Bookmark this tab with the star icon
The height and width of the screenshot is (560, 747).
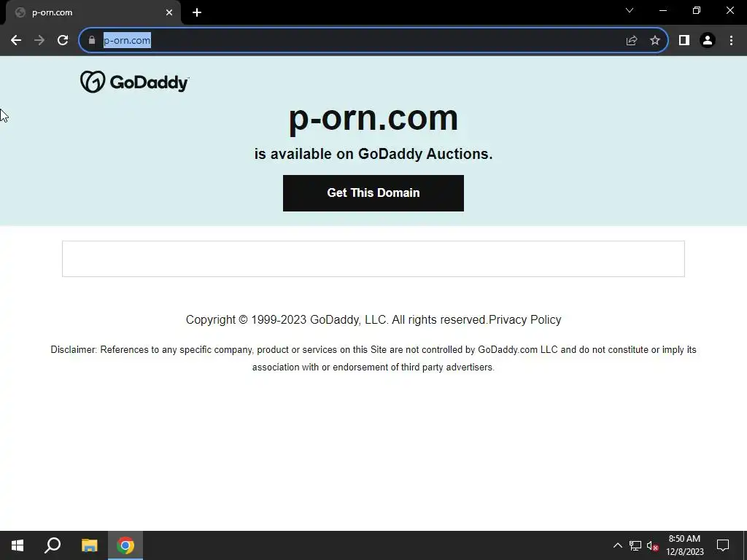[655, 41]
